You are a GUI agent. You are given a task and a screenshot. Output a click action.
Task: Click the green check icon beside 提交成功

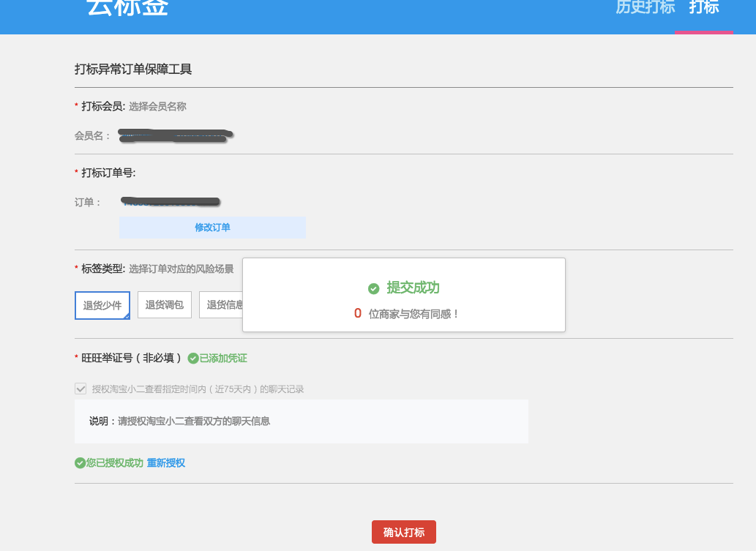coord(374,288)
